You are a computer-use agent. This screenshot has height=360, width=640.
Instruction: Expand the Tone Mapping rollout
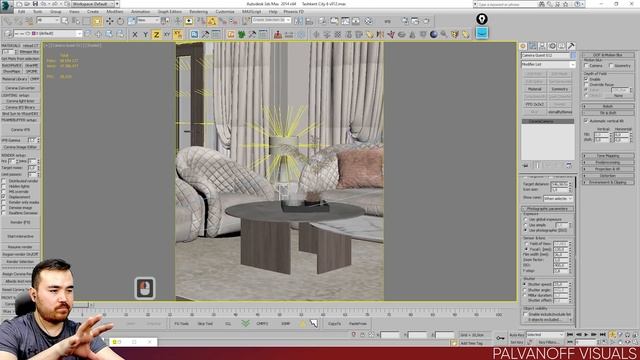click(608, 156)
